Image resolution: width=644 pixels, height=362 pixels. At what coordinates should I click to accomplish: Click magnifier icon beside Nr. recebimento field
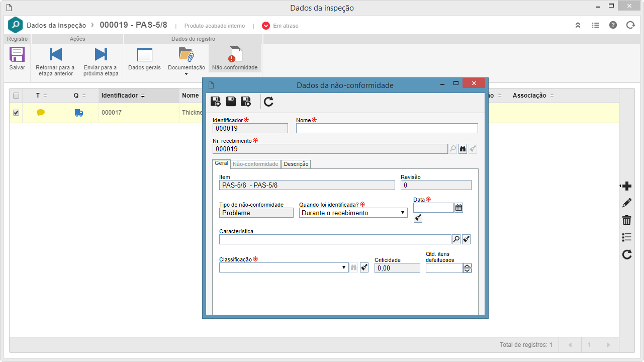pyautogui.click(x=453, y=149)
